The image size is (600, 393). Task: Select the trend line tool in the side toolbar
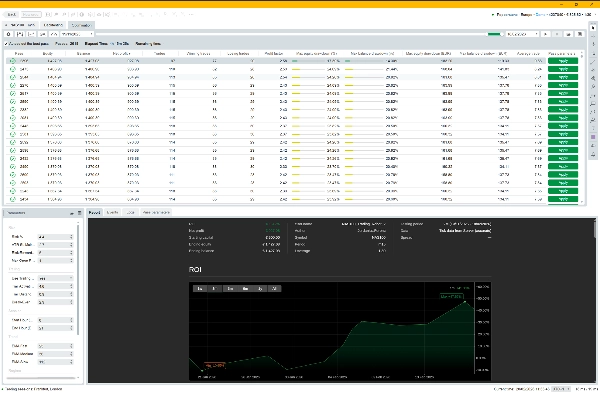593,62
